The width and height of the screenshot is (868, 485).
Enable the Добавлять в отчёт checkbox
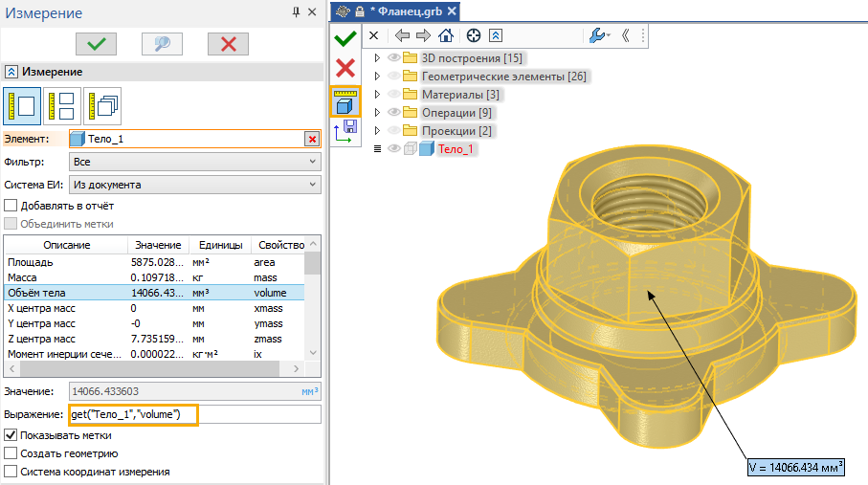click(11, 206)
